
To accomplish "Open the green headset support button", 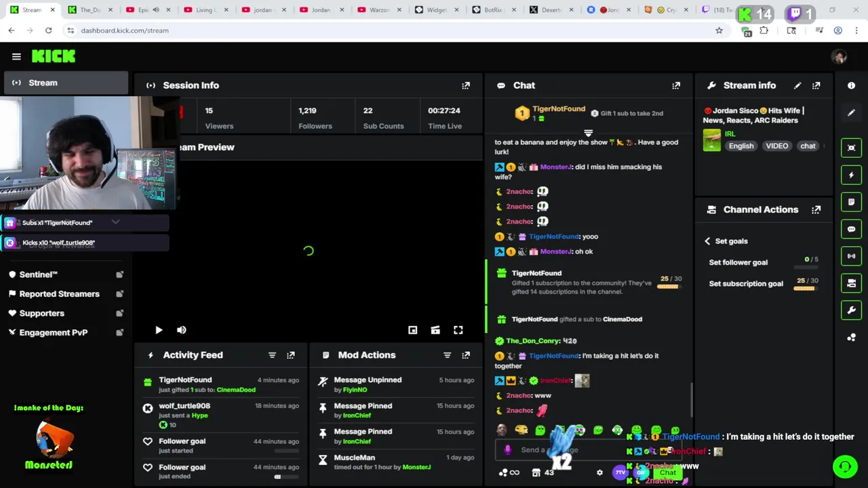I will pos(845,466).
